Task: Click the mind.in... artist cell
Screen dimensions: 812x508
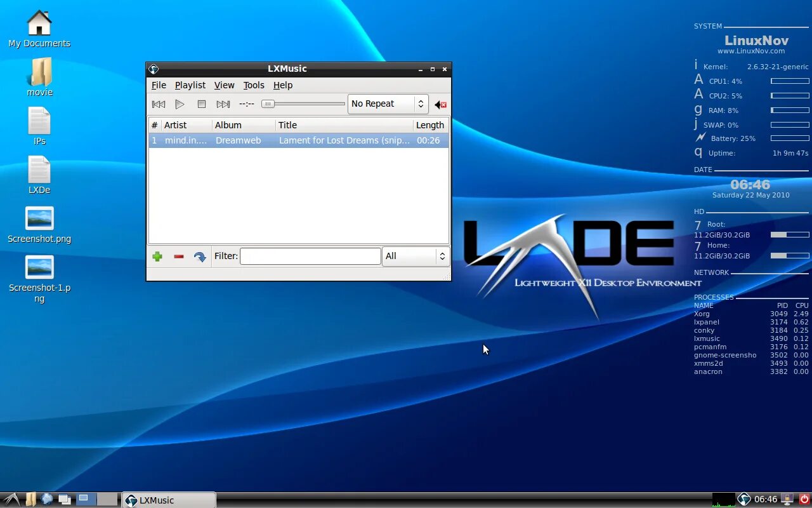Action: (x=186, y=140)
